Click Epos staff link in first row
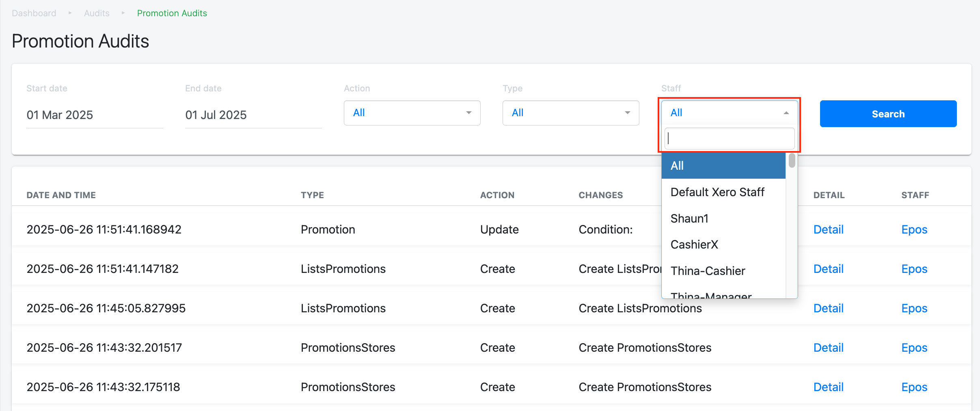The width and height of the screenshot is (980, 411). [x=914, y=229]
